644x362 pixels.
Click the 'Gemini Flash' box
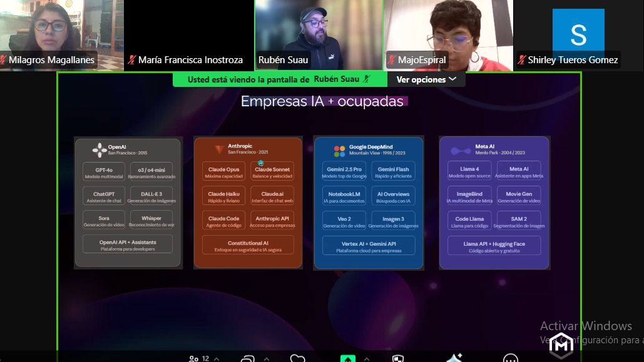[x=394, y=172]
